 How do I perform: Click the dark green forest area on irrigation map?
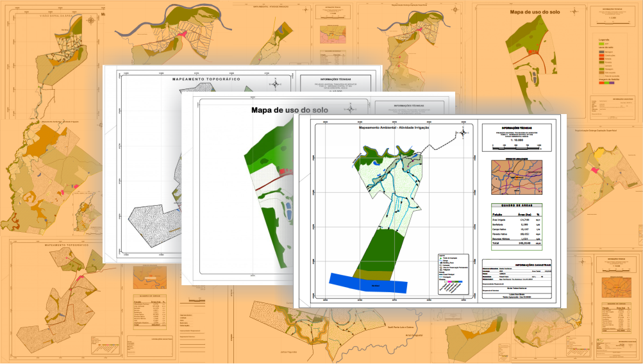[x=378, y=252]
